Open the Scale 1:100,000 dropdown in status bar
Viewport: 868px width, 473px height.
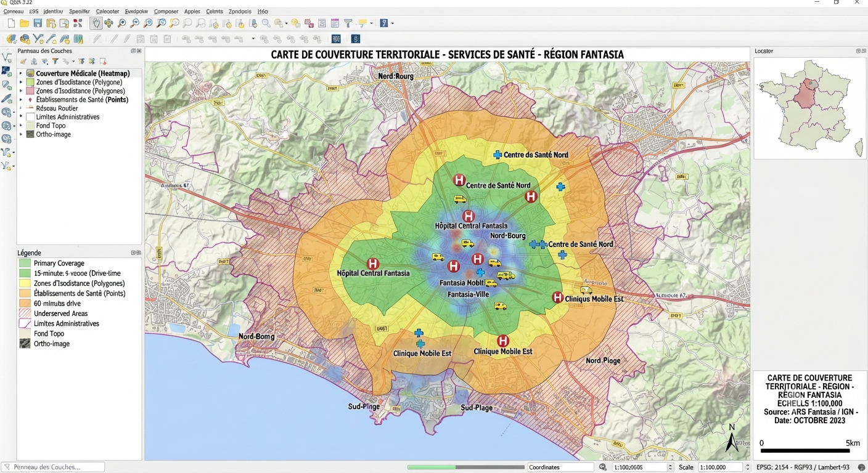coord(748,467)
